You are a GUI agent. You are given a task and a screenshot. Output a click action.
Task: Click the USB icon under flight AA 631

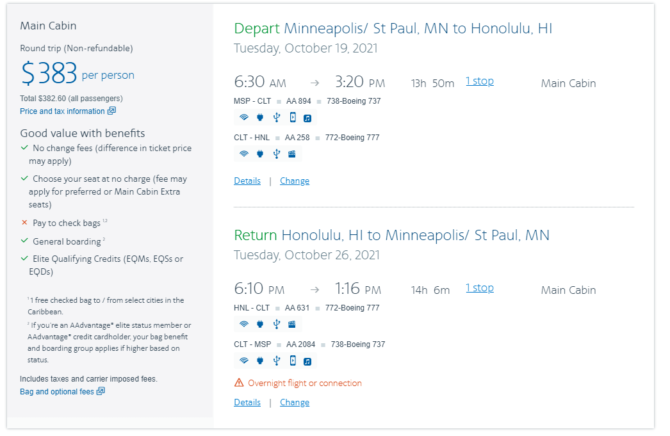pos(276,324)
